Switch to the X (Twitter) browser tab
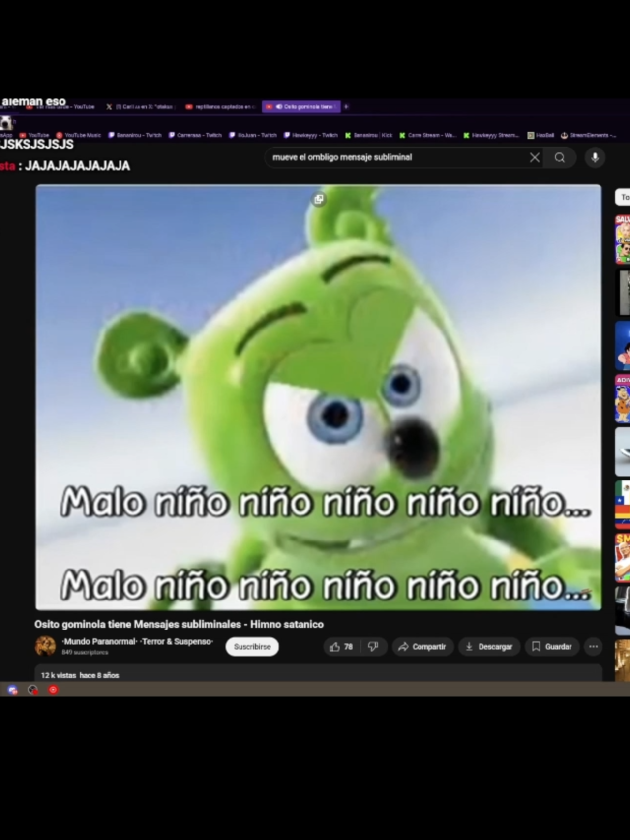630x840 pixels. 141,106
